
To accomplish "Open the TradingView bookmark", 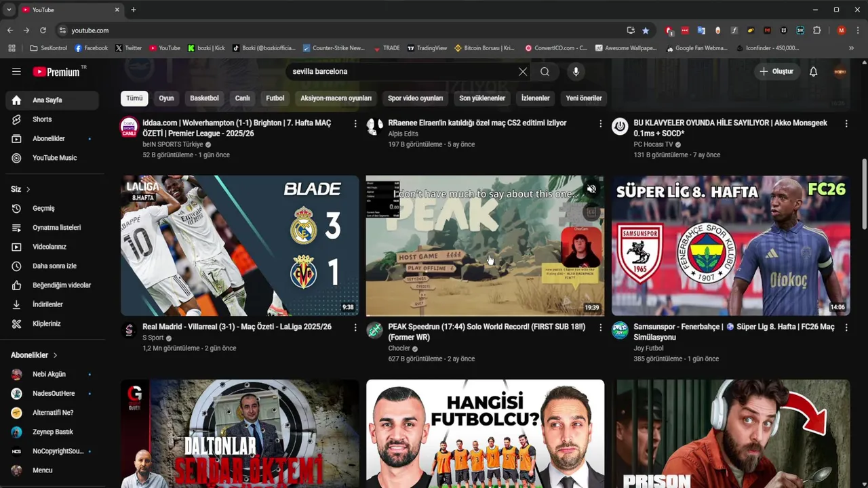I will point(427,48).
